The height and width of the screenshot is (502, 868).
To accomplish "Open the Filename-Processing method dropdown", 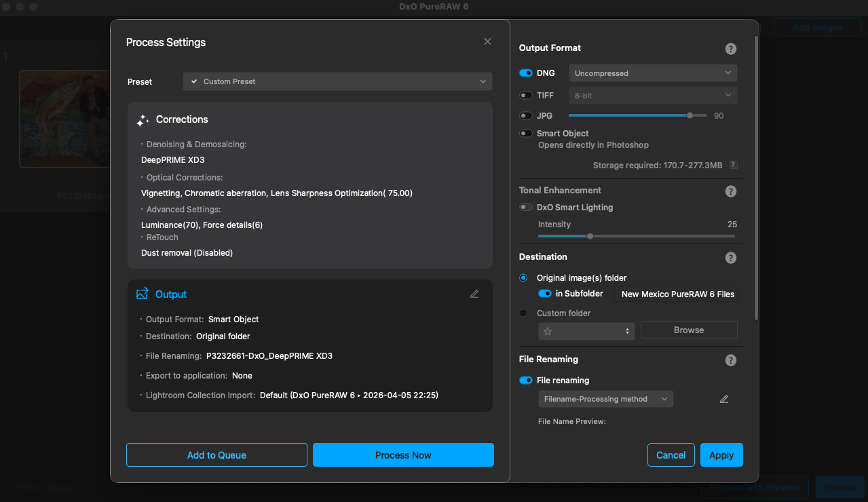I will 605,399.
